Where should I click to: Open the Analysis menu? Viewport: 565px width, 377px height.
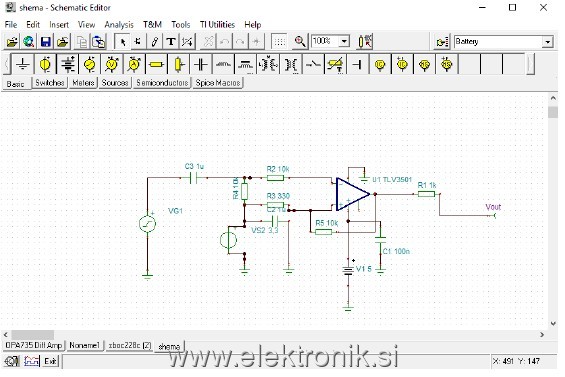(119, 25)
